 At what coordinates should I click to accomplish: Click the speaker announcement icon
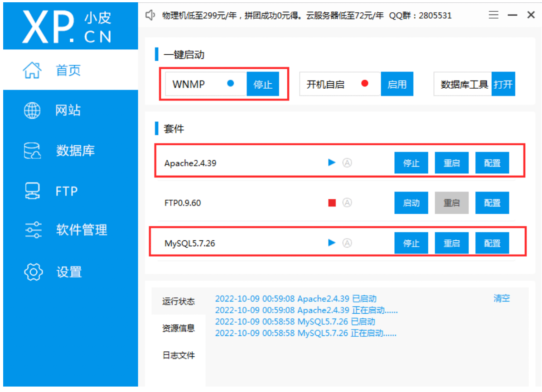pos(150,15)
